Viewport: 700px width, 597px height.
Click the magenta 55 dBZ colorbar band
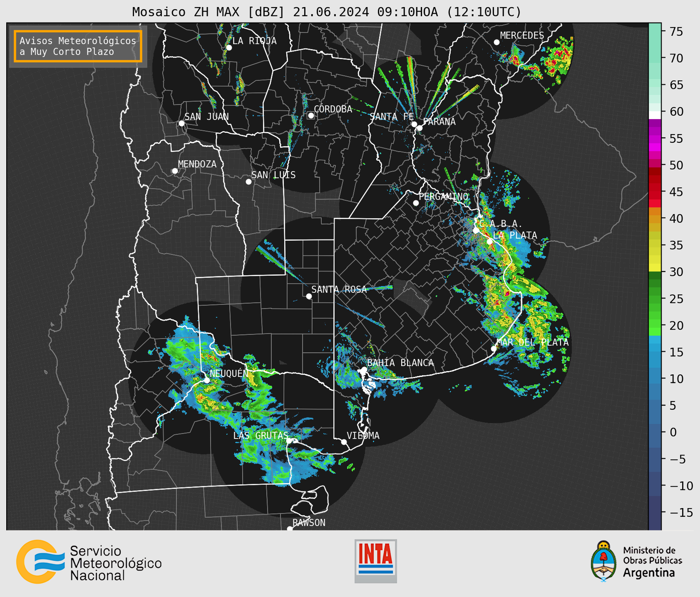click(x=655, y=138)
